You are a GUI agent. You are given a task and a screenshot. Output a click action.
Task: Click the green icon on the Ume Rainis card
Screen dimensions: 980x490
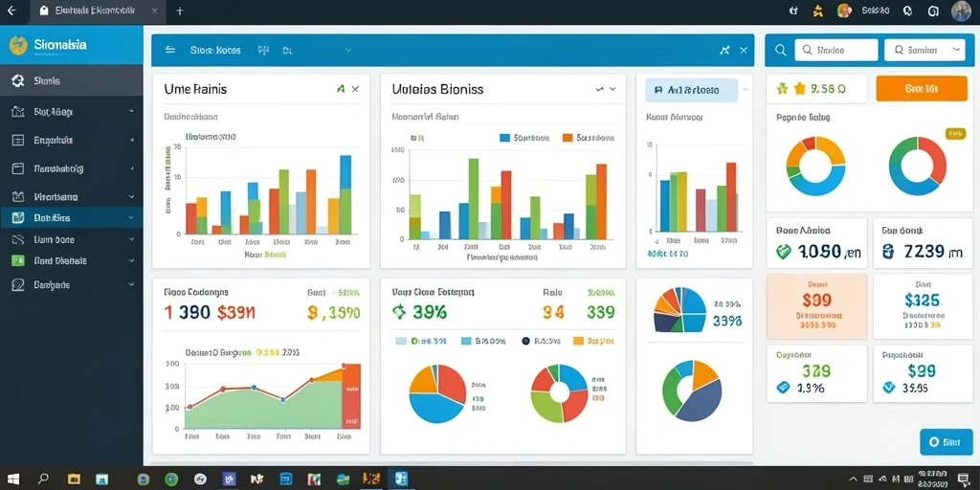[x=340, y=89]
